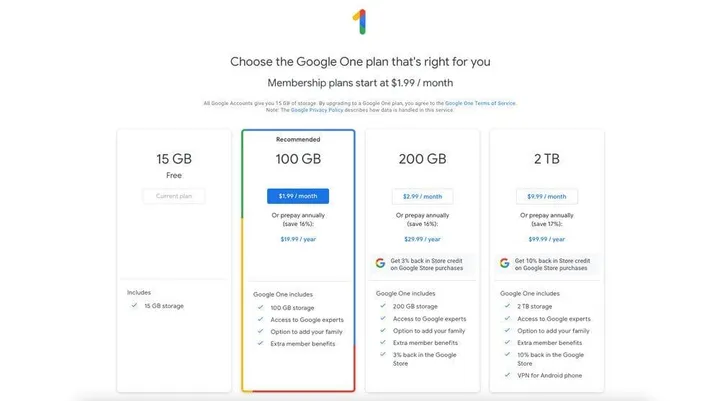
Task: Click the 3% Store credit banner
Action: point(422,263)
